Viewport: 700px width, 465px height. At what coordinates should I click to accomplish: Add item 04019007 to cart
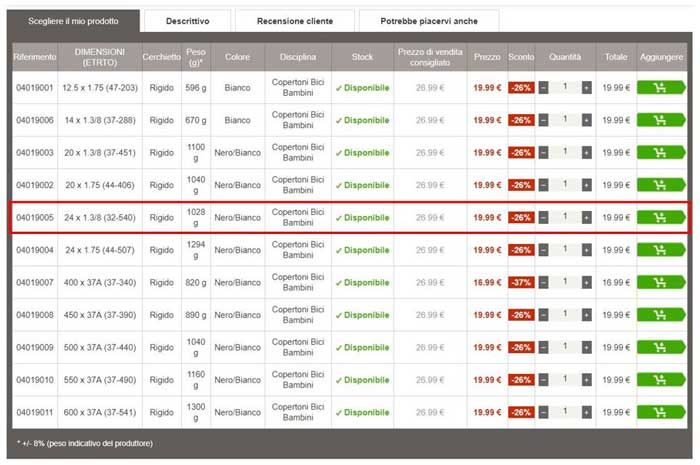click(x=661, y=282)
